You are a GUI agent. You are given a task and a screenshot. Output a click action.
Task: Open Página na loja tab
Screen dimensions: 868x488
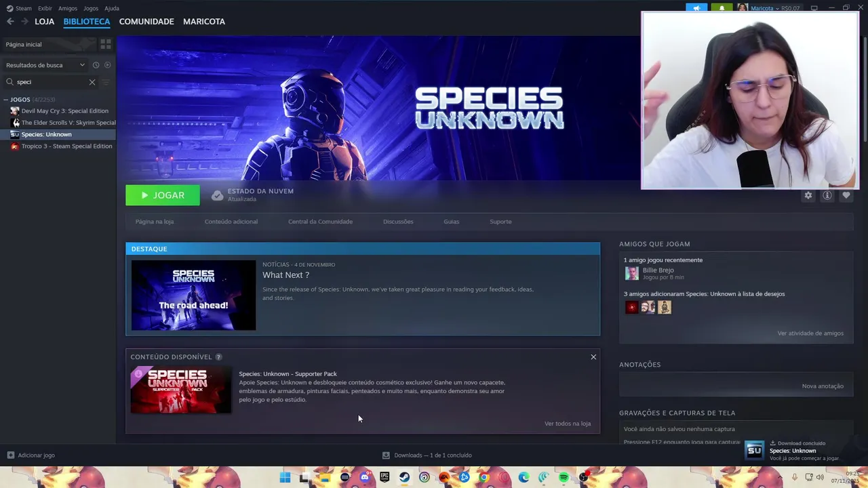coord(155,222)
